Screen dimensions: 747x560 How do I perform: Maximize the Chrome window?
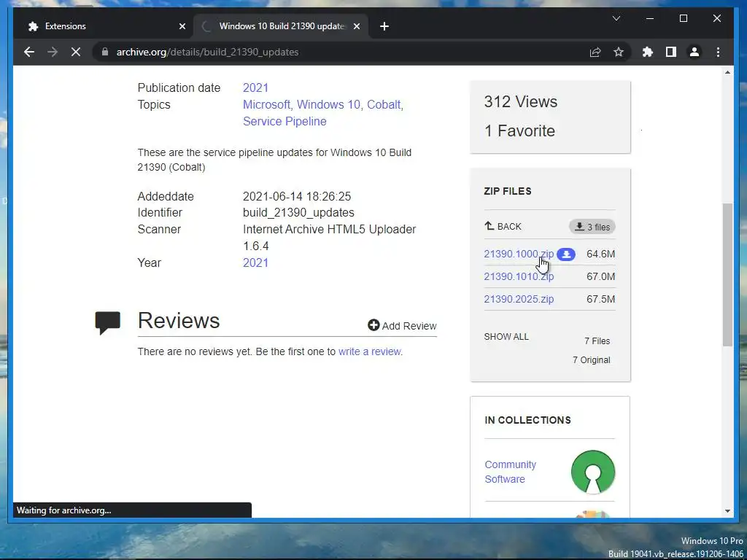(x=683, y=18)
